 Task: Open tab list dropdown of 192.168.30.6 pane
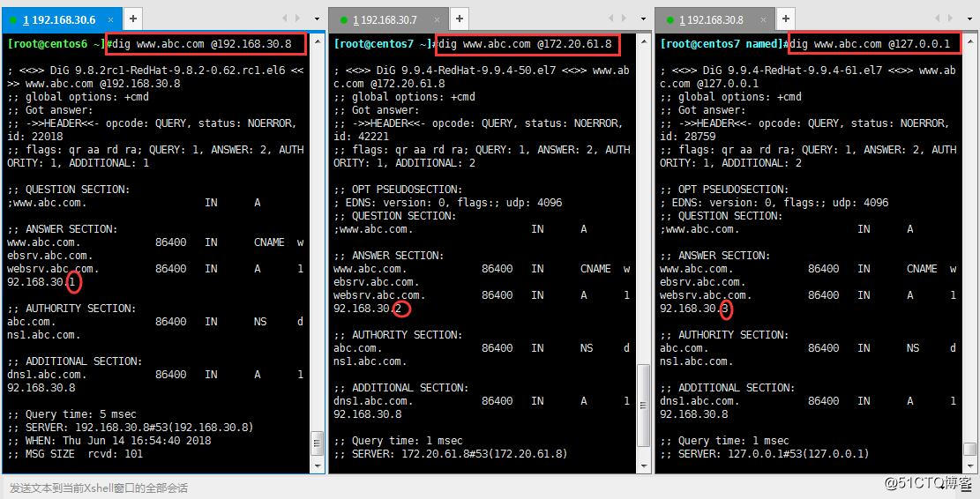point(317,19)
